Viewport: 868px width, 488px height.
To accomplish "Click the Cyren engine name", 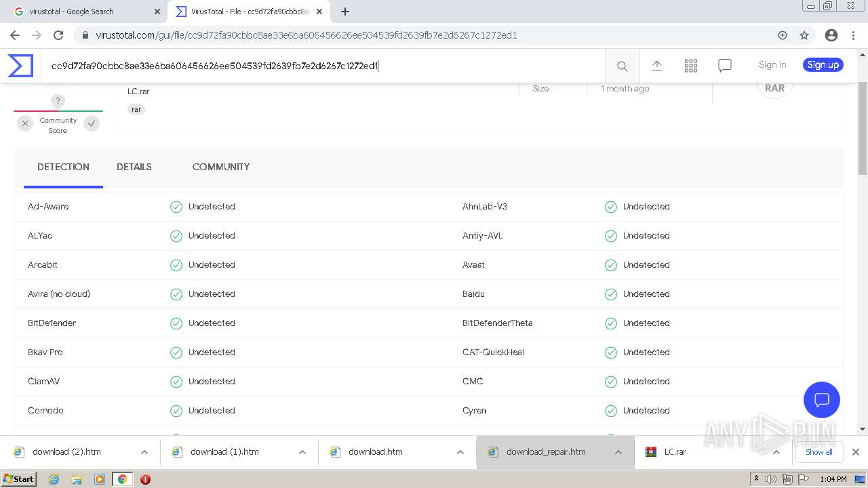I will [x=475, y=411].
